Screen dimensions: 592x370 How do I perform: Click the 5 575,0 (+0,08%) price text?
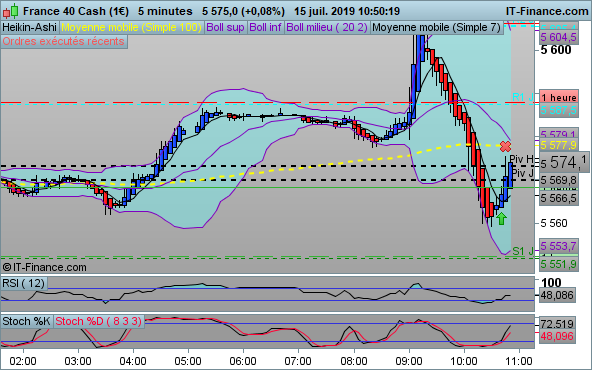pyautogui.click(x=244, y=11)
